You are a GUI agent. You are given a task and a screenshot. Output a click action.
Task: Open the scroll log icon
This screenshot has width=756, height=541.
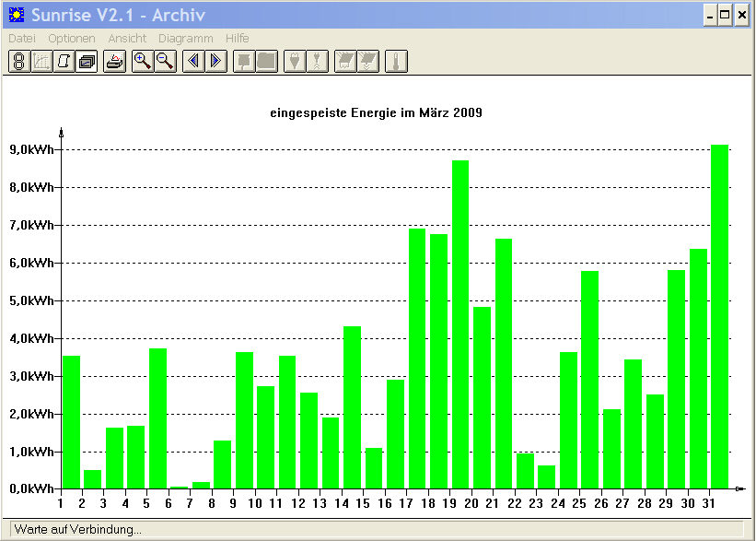click(x=64, y=62)
